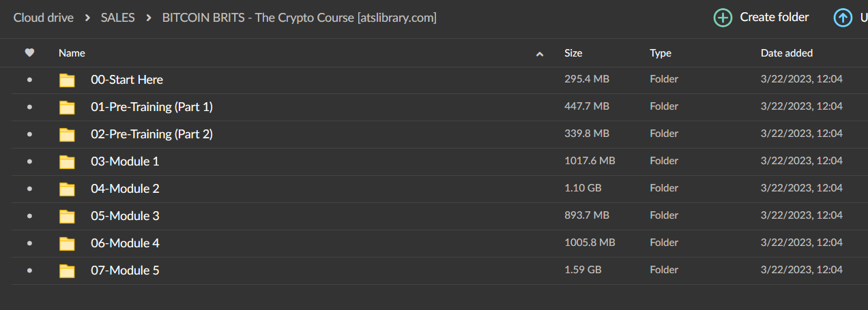Click the 00-Start Here folder icon
Screen dimensions: 868x310
(67, 80)
